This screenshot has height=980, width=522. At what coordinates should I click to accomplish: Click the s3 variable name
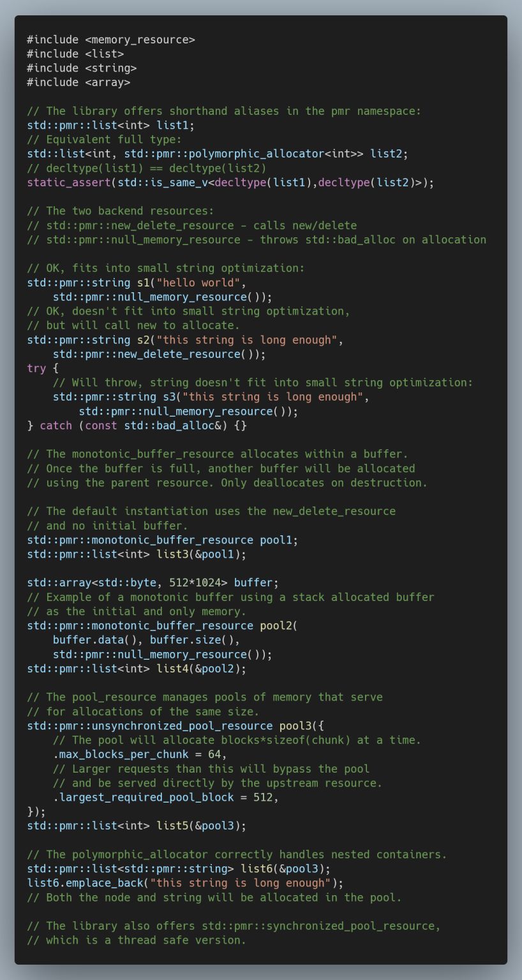click(x=169, y=397)
